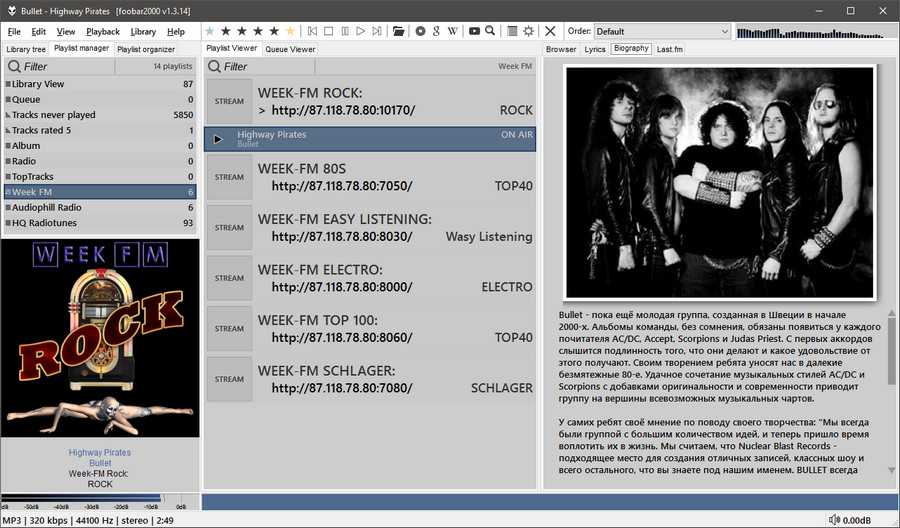Click the playlist manager Filter field

coord(60,67)
